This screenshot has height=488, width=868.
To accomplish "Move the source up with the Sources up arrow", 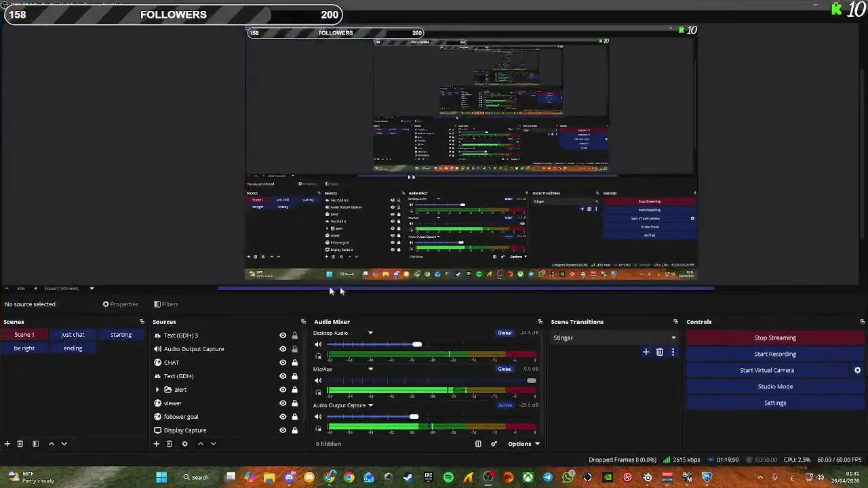I will click(200, 444).
